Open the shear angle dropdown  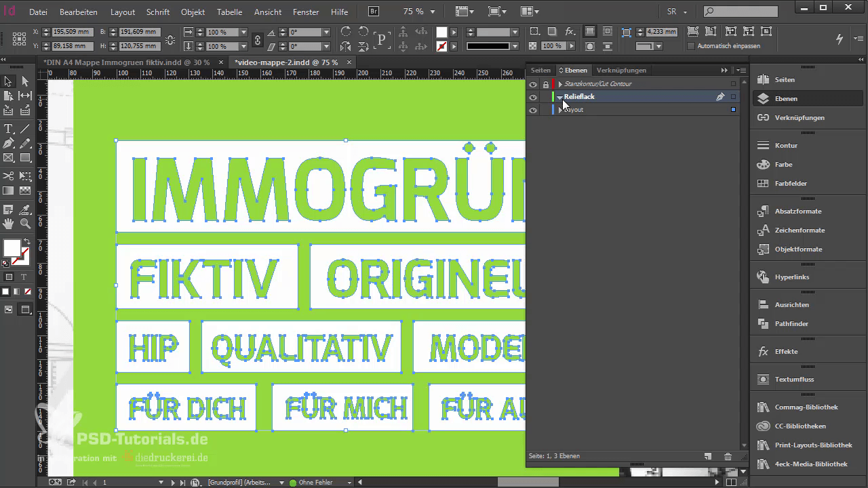[x=326, y=46]
